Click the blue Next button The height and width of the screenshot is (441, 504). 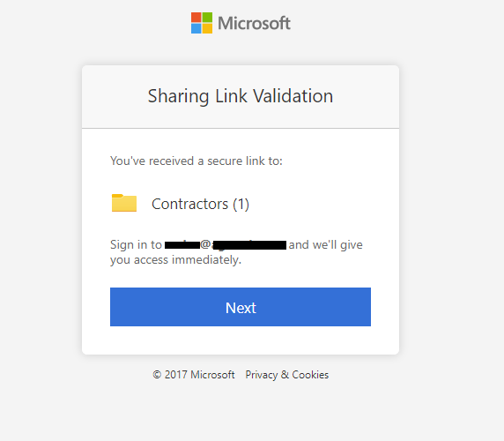241,307
